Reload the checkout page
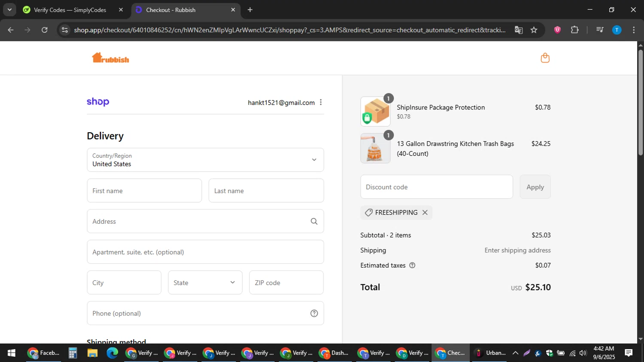 coord(45,30)
